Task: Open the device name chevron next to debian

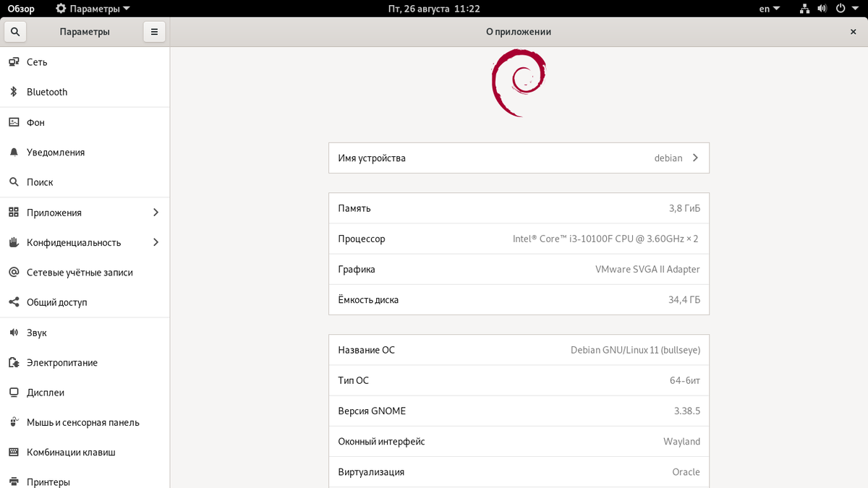Action: 695,158
